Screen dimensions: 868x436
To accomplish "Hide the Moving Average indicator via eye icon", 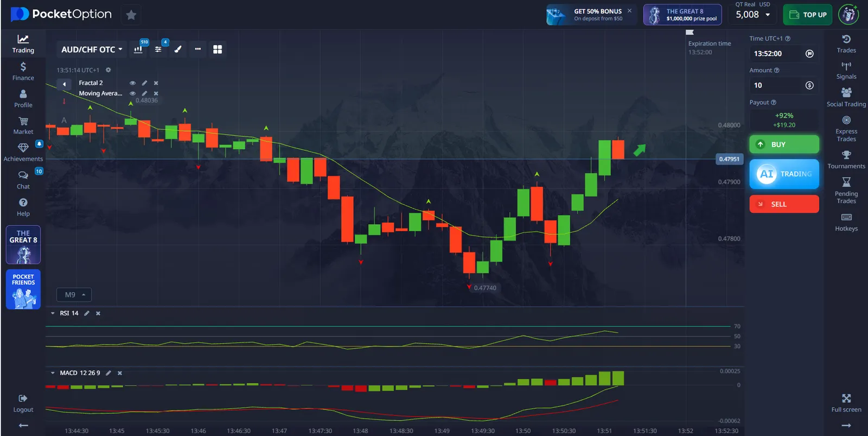I will (132, 93).
